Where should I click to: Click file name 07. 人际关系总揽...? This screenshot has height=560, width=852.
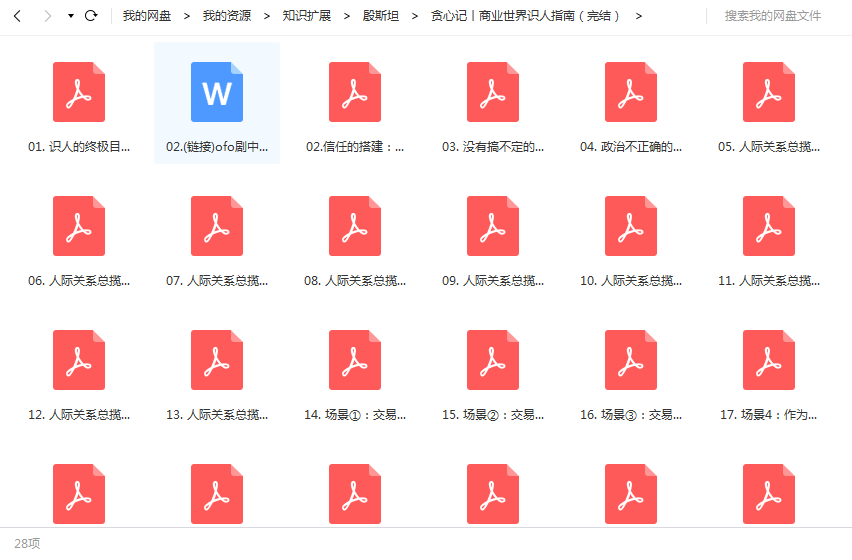[x=217, y=281]
